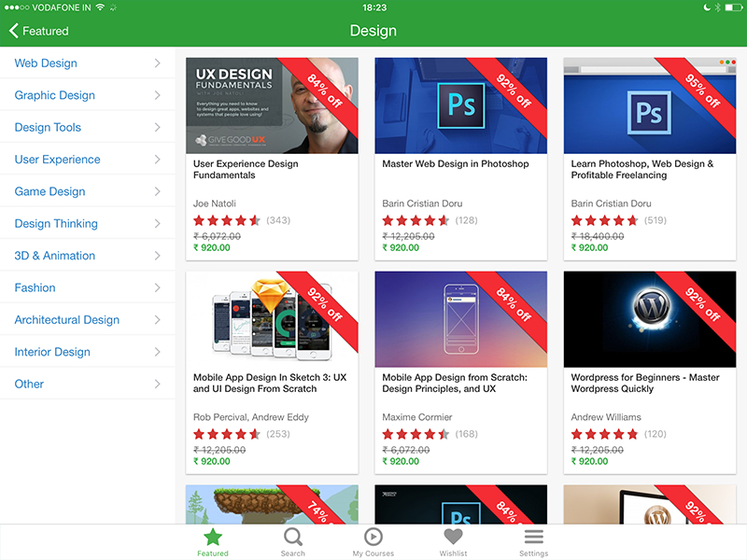This screenshot has width=747, height=560.
Task: Click the Design header title
Action: (x=373, y=31)
